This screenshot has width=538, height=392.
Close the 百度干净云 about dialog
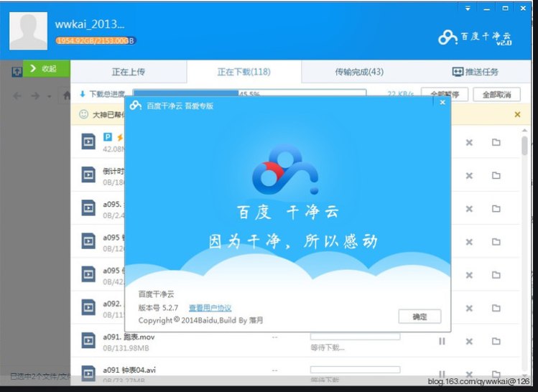(x=442, y=102)
